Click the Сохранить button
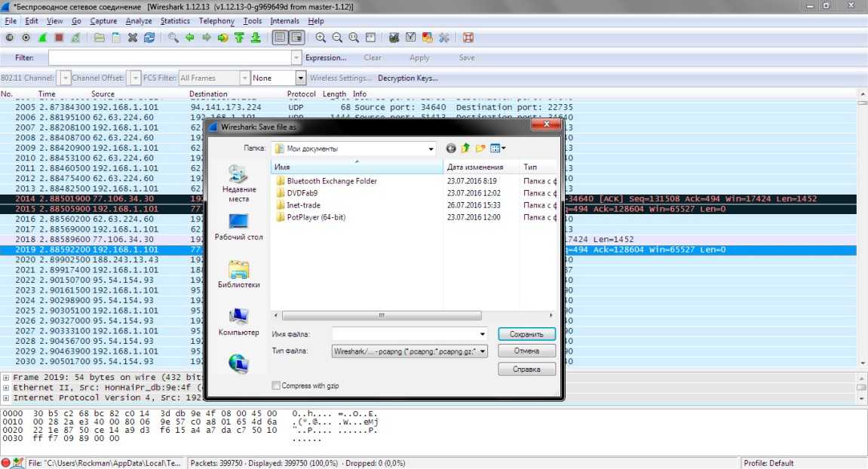This screenshot has width=868, height=469. [526, 333]
